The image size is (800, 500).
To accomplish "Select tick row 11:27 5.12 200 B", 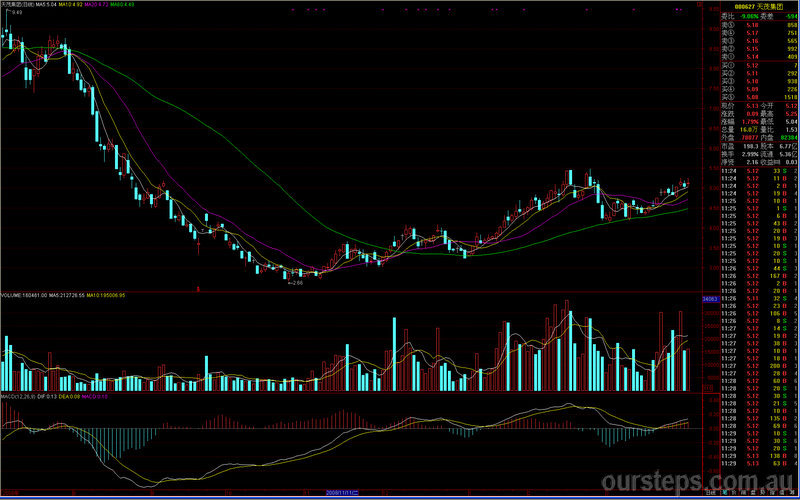I will [759, 366].
